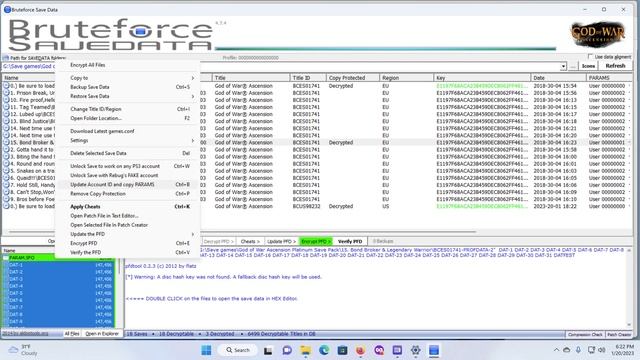Click Bruteforce Save Data taskbar icon
The width and height of the screenshot is (640, 360).
point(434,350)
